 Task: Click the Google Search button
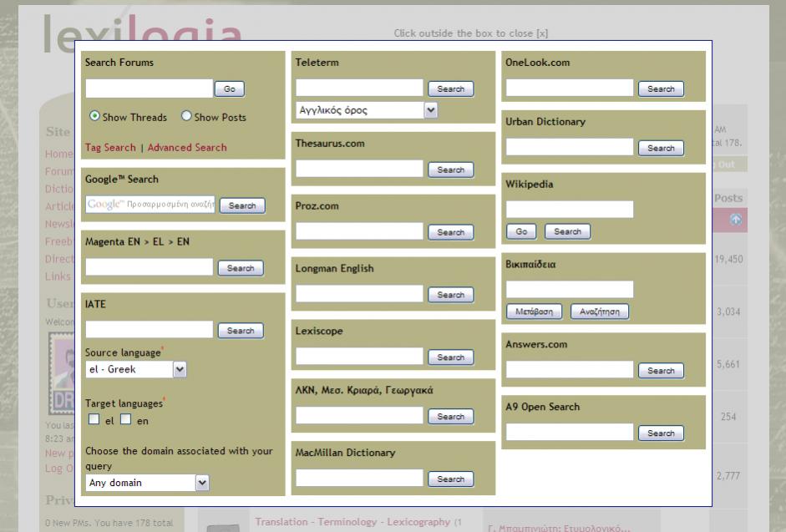click(242, 205)
